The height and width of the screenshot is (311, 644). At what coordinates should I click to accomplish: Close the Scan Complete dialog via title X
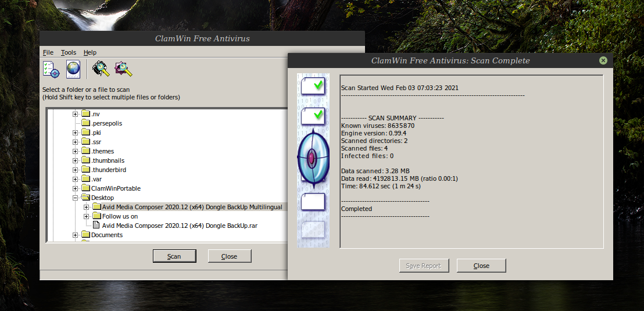pos(603,60)
